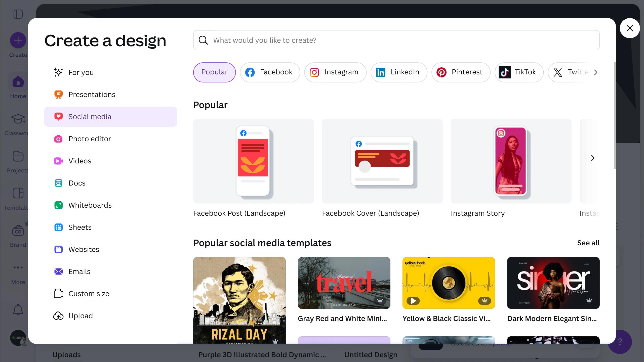The image size is (644, 362).
Task: Show next popular design types arrow
Action: (593, 158)
